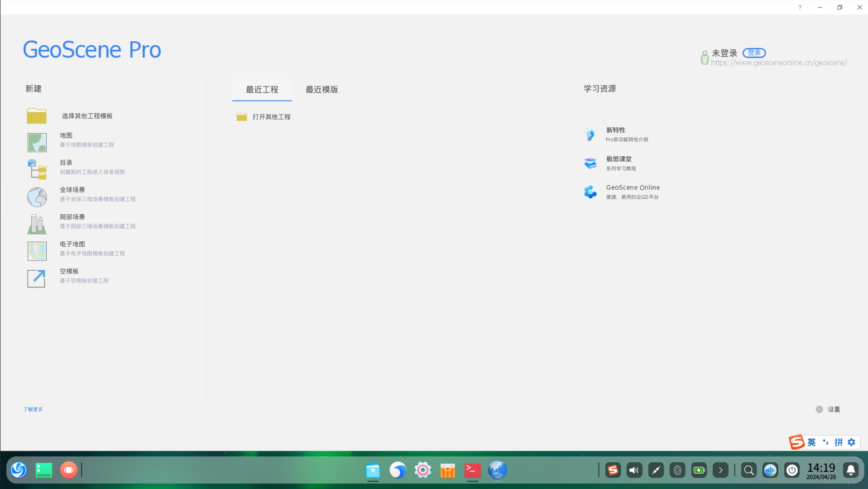Image resolution: width=868 pixels, height=489 pixels.
Task: Click the Map template icon
Action: pyautogui.click(x=37, y=142)
